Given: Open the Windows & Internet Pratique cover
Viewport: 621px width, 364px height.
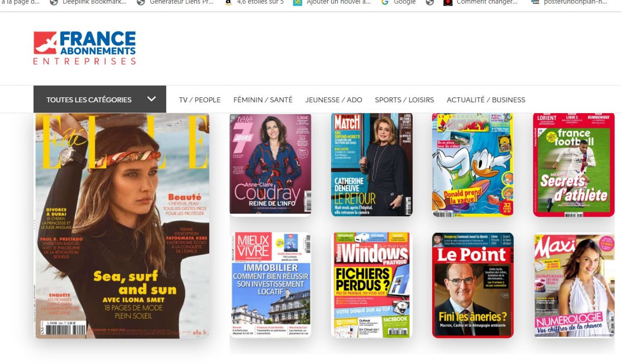Looking at the screenshot, I should coord(372,285).
